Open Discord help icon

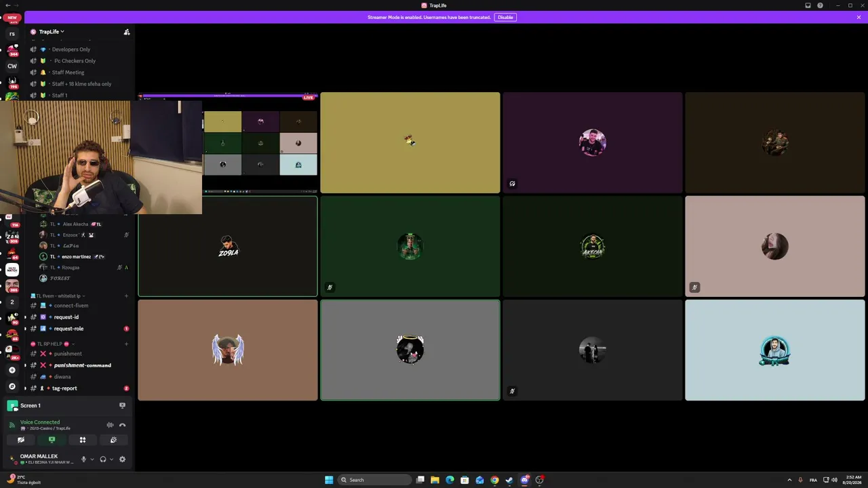(x=820, y=5)
